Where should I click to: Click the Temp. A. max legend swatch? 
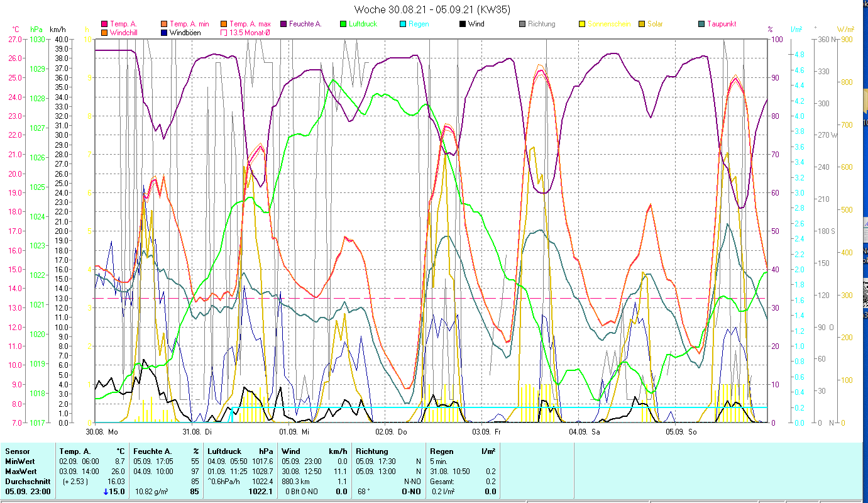tap(223, 24)
